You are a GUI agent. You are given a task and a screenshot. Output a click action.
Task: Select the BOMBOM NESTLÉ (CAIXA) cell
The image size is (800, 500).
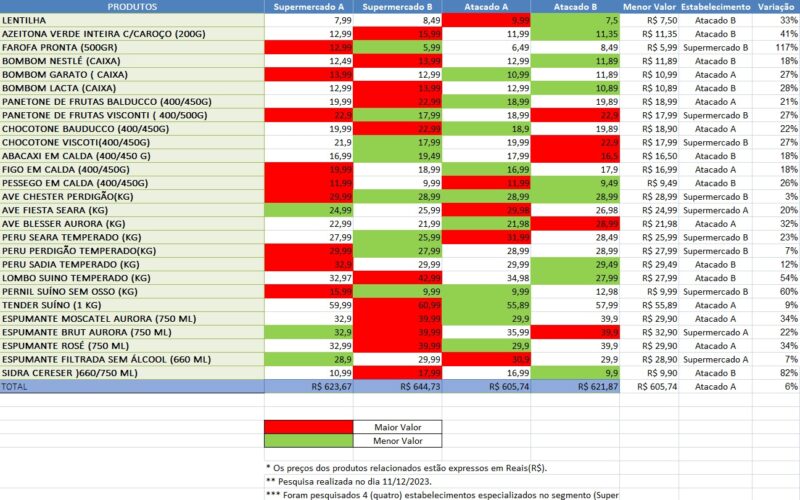[x=132, y=61]
